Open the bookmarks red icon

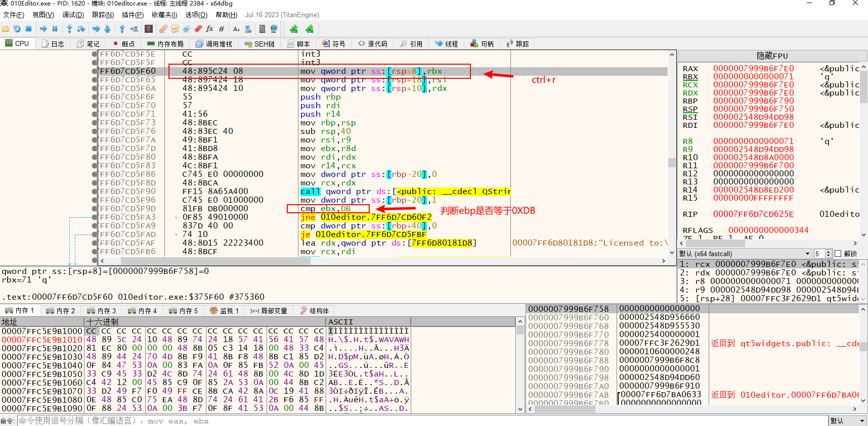coord(198,29)
